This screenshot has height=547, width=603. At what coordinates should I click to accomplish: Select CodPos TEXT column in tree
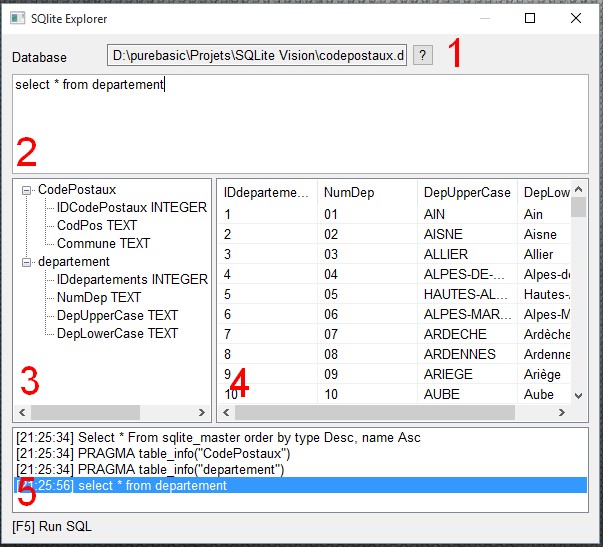point(97,225)
